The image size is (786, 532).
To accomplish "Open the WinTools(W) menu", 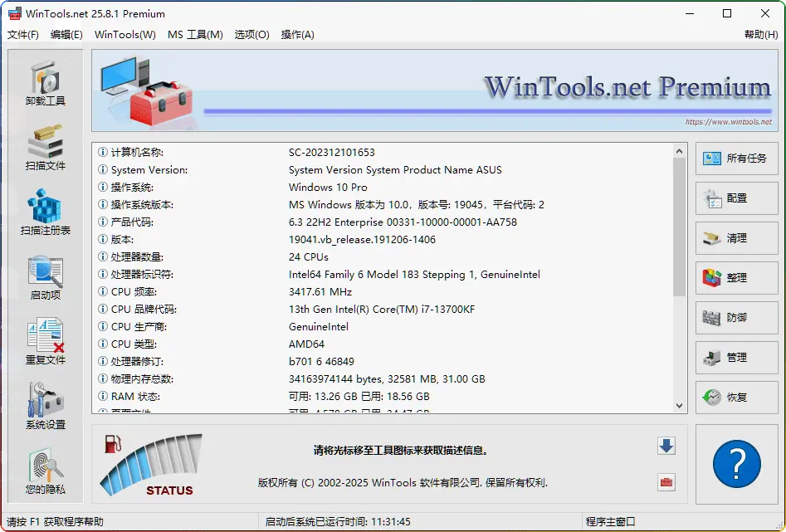I will pos(124,35).
